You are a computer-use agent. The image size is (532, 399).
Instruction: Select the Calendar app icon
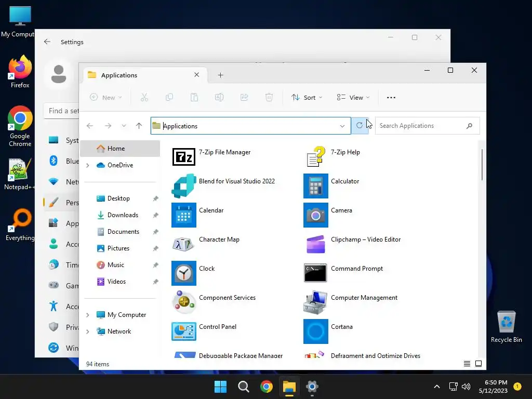183,215
